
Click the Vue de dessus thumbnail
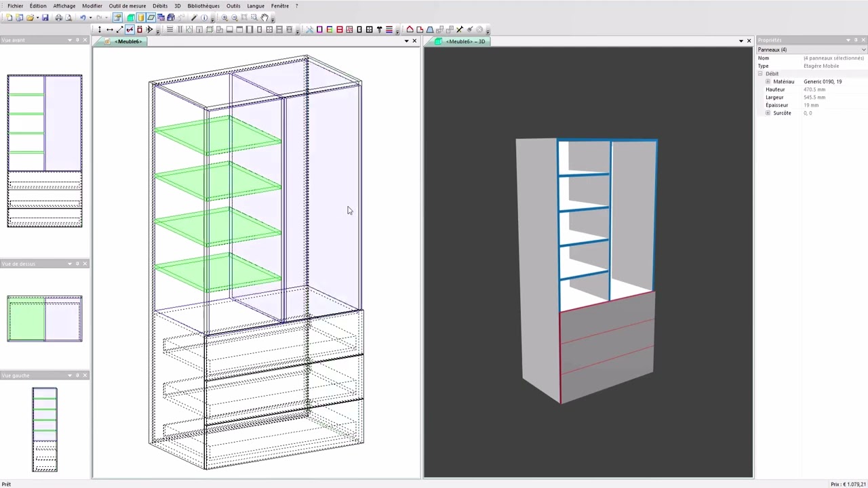(45, 318)
